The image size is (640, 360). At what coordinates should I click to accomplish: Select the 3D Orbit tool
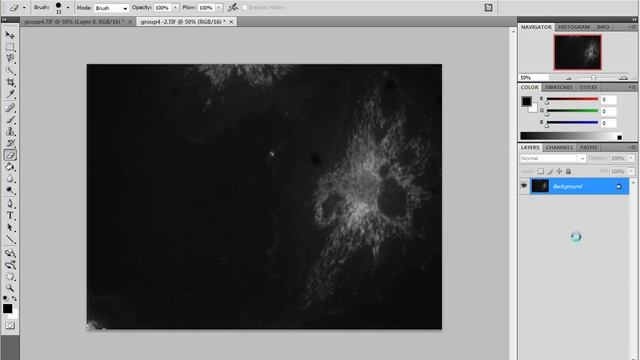click(x=10, y=265)
